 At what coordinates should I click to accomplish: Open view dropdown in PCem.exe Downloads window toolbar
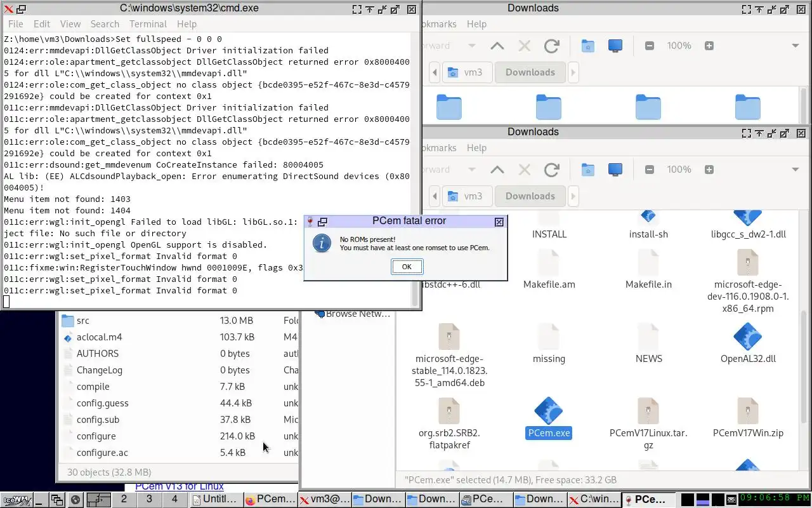(x=796, y=170)
